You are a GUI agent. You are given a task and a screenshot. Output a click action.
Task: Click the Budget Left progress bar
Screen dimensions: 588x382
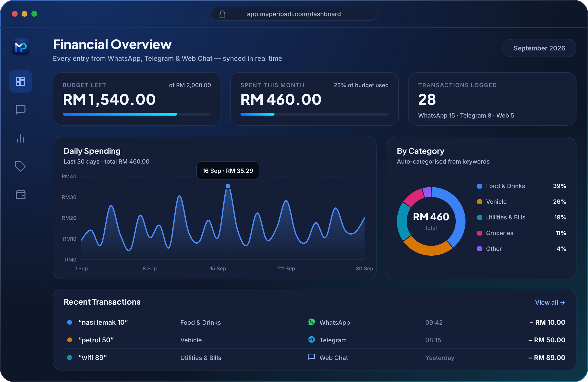[137, 114]
